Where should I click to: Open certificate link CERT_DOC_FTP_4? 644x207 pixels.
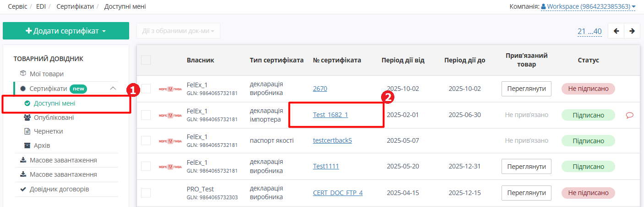tap(338, 193)
